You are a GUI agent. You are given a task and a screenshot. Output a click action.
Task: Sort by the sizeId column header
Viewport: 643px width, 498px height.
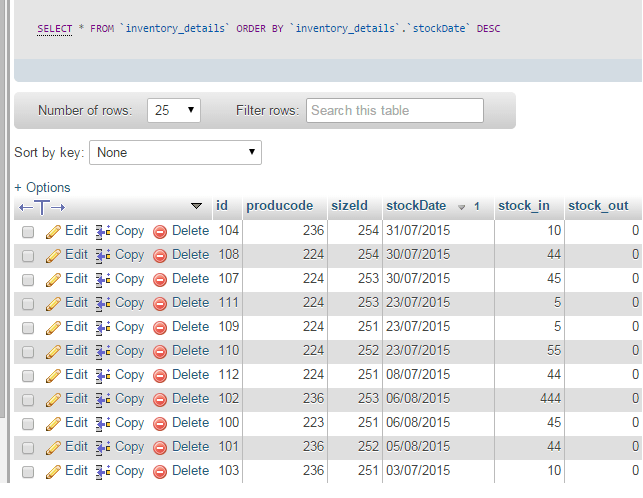coord(349,206)
